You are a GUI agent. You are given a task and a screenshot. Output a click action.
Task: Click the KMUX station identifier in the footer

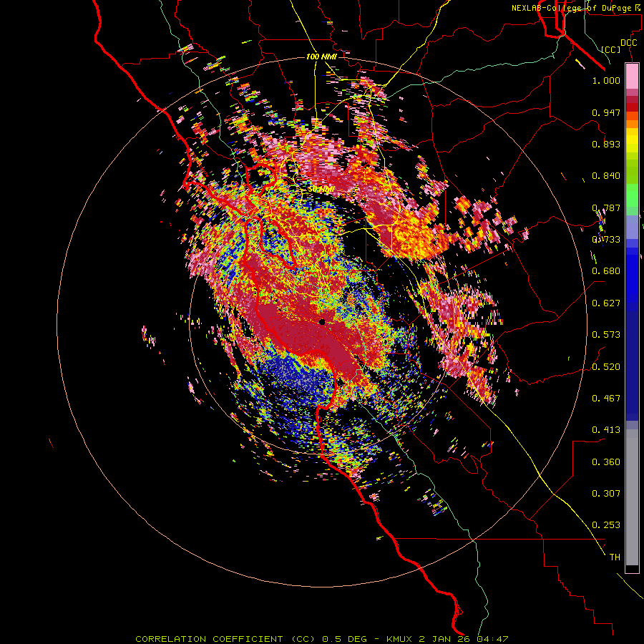tap(399, 639)
